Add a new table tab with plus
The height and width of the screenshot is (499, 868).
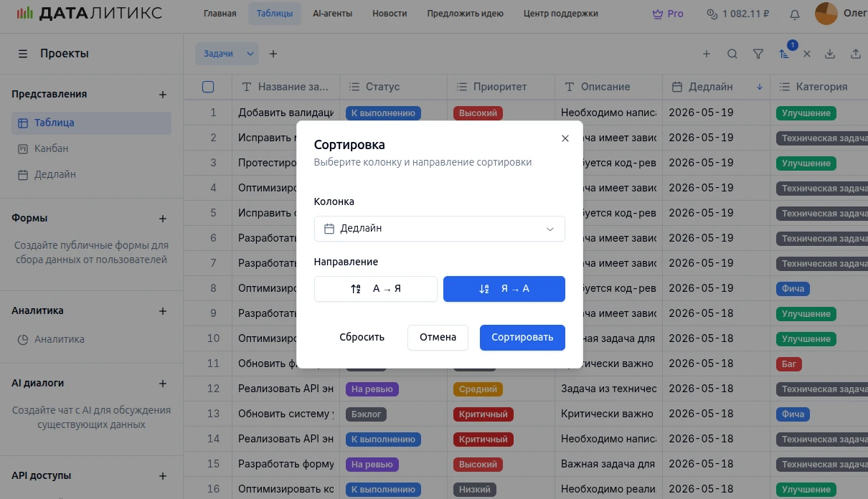273,54
